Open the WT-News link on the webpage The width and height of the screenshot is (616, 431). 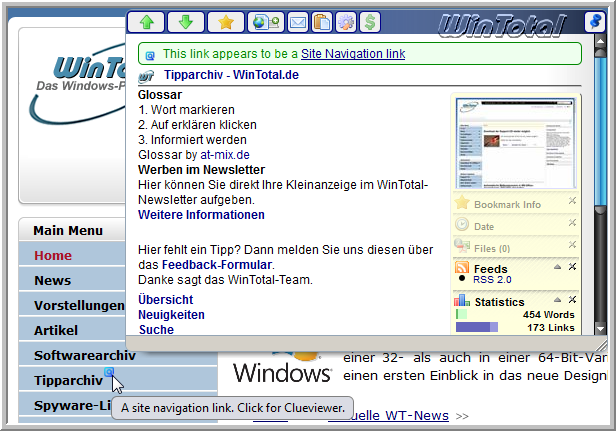pos(401,416)
